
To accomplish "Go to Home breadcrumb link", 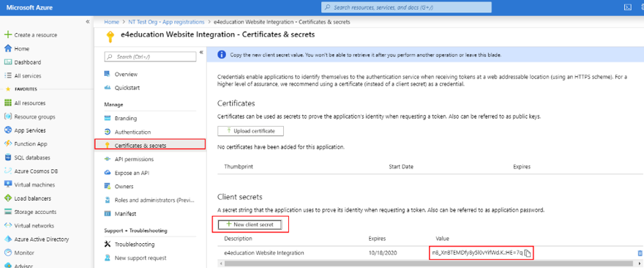I will click(x=111, y=22).
